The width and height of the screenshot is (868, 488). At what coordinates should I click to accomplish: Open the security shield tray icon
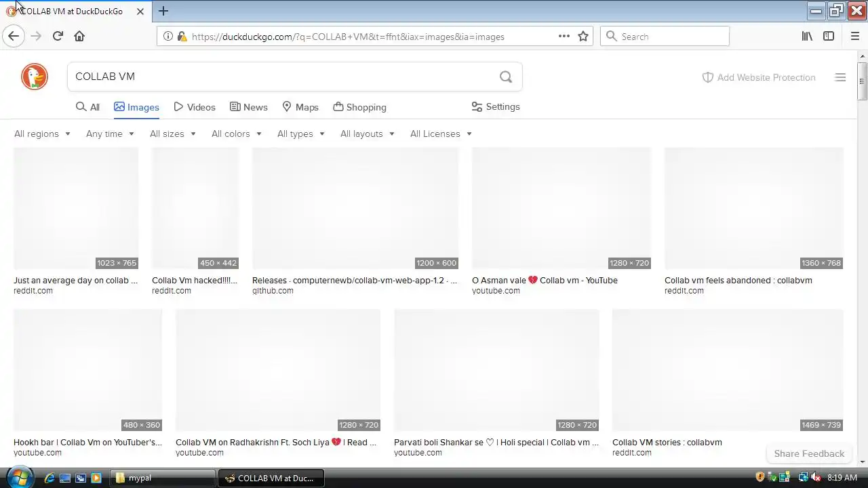(x=760, y=478)
